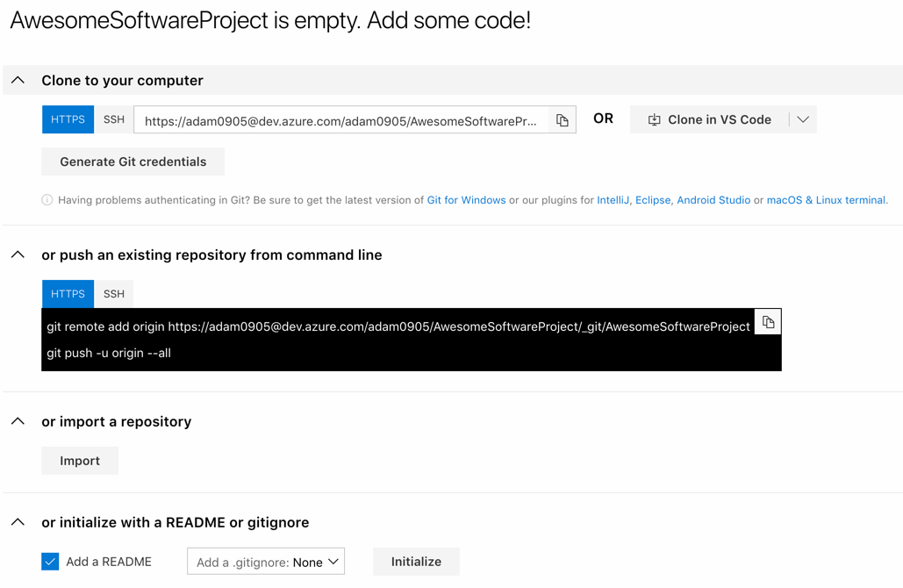Collapse the push an existing repository section
903x588 pixels.
tap(18, 255)
